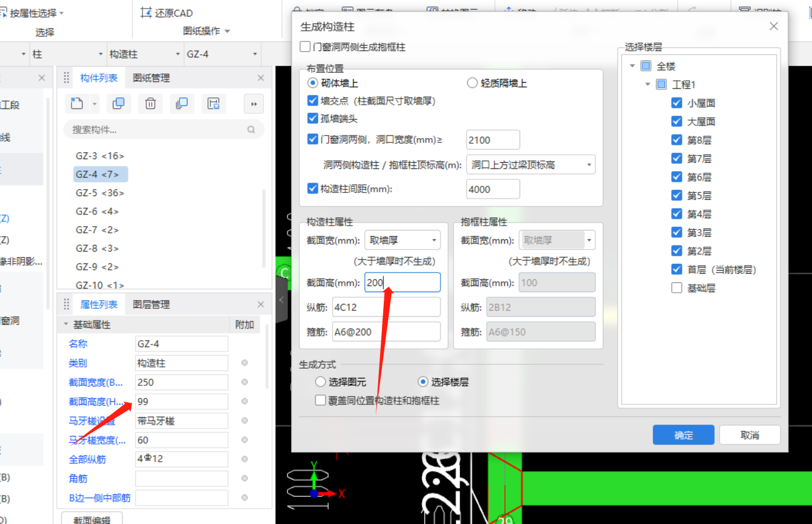This screenshot has width=812, height=524.
Task: Check 覆盖同位置构造柱和抱框柱
Action: 320,400
